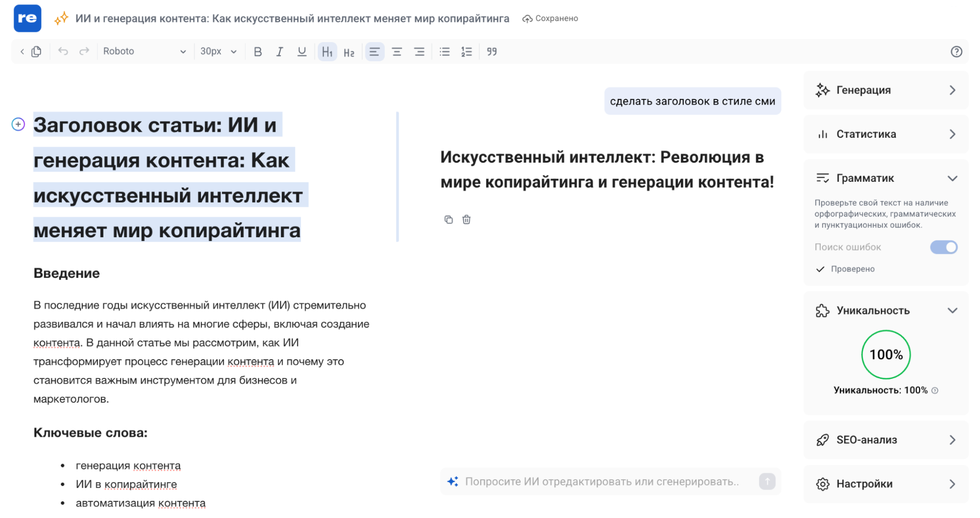Collapse the Грамматик panel
The height and width of the screenshot is (518, 980).
click(x=952, y=178)
